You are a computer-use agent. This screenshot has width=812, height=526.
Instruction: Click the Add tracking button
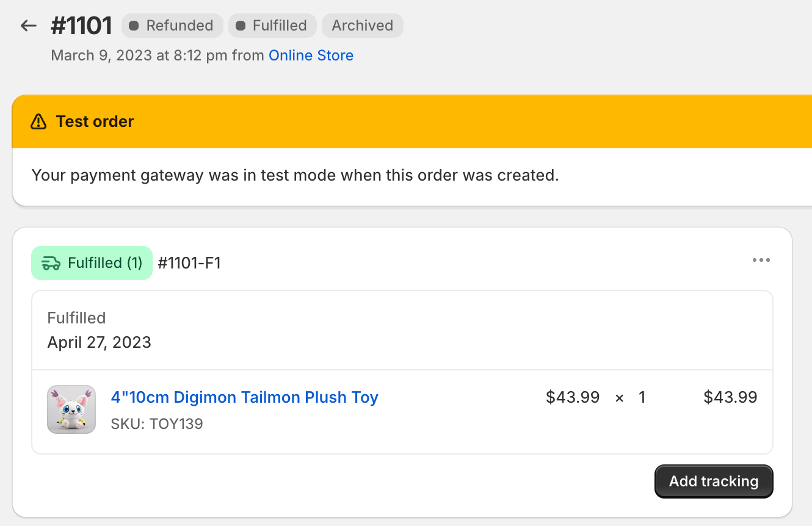[x=713, y=481]
